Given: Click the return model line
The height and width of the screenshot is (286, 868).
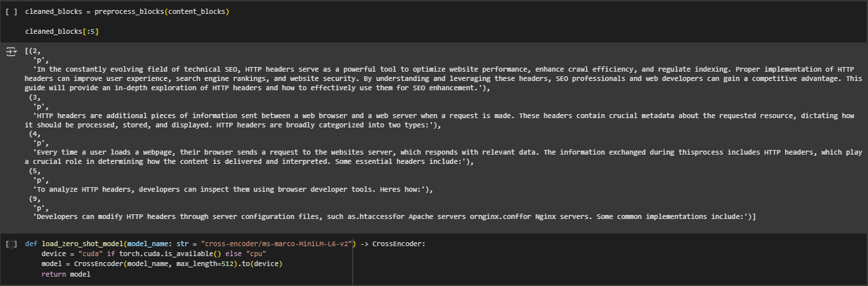Looking at the screenshot, I should [66, 274].
